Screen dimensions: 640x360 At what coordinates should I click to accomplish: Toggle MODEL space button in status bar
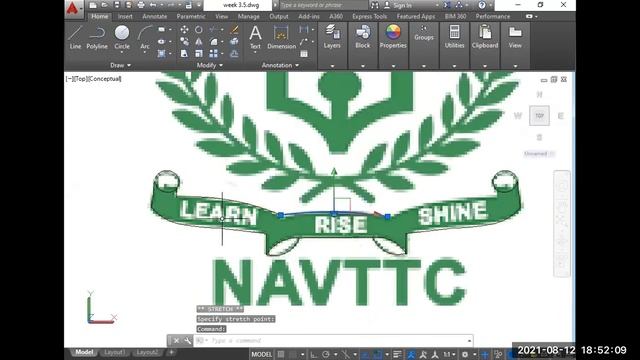coord(262,354)
